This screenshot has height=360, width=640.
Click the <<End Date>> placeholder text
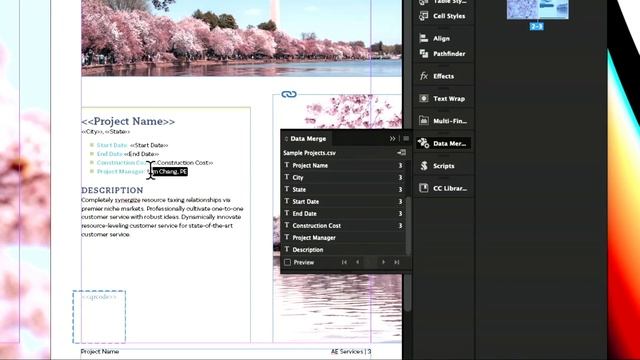142,154
